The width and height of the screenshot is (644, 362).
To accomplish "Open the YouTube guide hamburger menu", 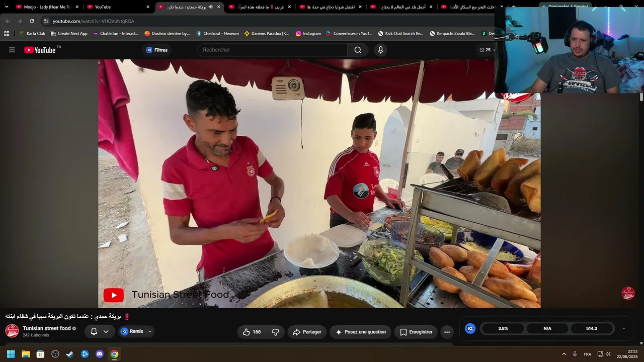I will coord(12,50).
